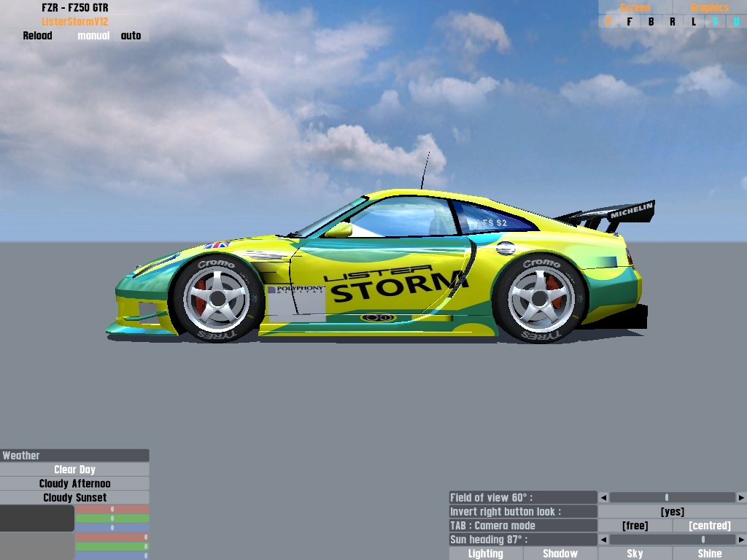Open the Lighting settings tab

(x=485, y=553)
